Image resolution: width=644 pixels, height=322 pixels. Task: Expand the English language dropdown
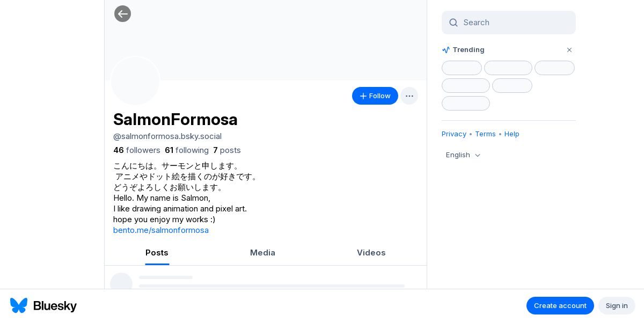463,155
